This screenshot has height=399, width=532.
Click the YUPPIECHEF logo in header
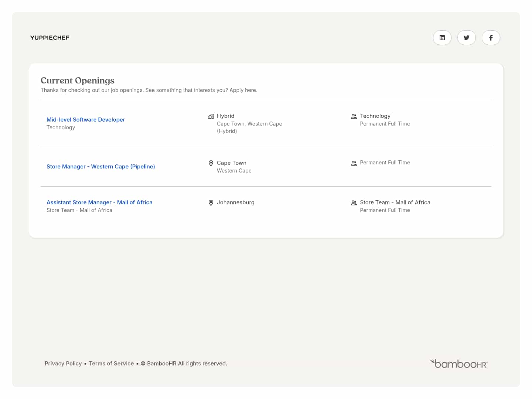click(x=50, y=38)
